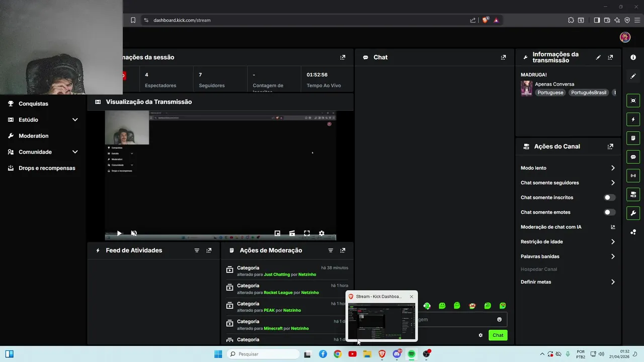Click the PortuguêsBrasil tag
The height and width of the screenshot is (362, 644).
tap(589, 93)
